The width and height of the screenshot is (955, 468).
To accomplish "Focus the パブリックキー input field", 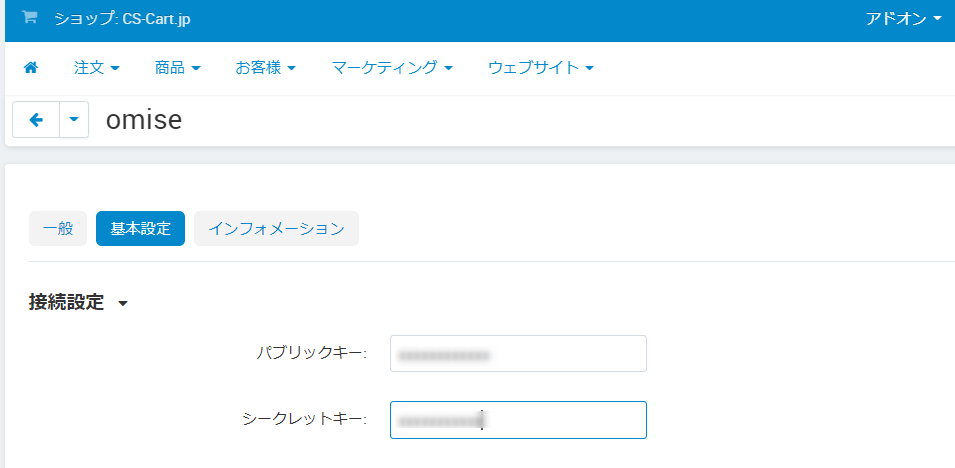I will click(518, 354).
